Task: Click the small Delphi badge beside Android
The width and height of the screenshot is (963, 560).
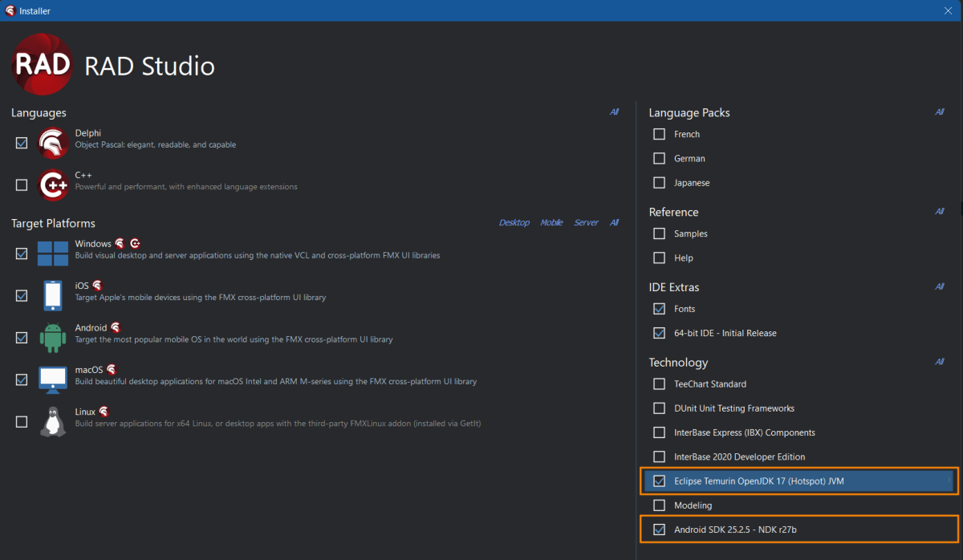Action: pos(116,327)
